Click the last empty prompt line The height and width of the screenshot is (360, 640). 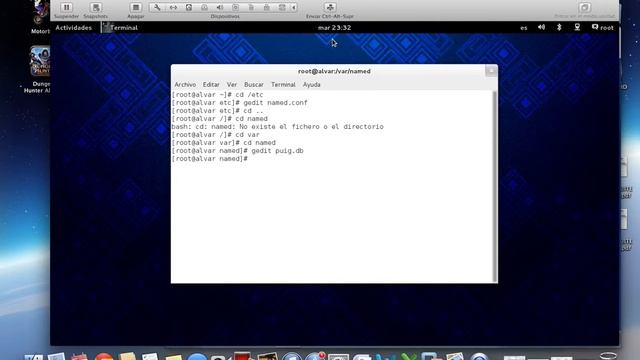[x=210, y=159]
